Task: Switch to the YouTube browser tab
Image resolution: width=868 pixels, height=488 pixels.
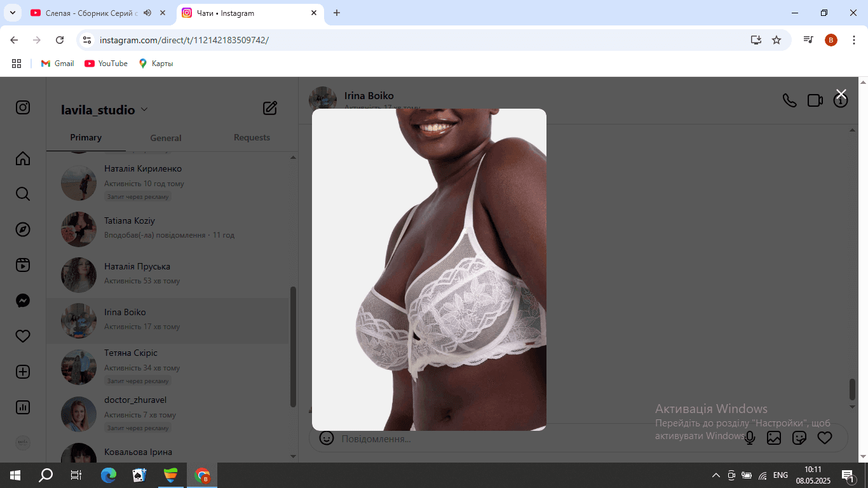Action: [99, 13]
